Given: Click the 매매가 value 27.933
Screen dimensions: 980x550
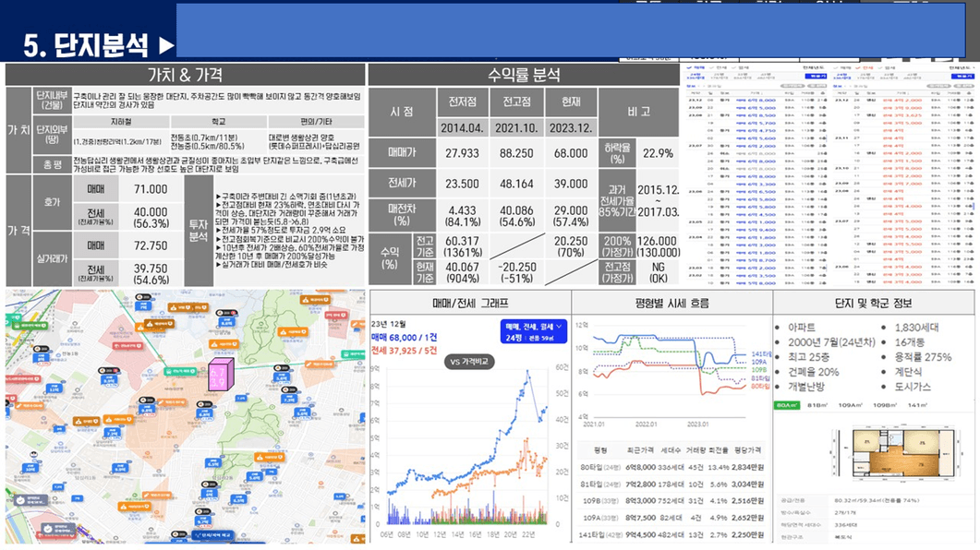Looking at the screenshot, I should [462, 153].
